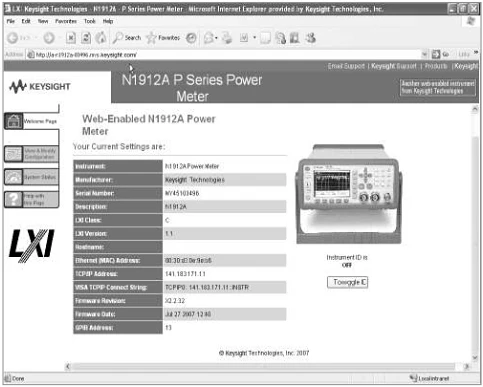483x387 pixels.
Task: Click the Keysight logo
Action: (x=40, y=87)
